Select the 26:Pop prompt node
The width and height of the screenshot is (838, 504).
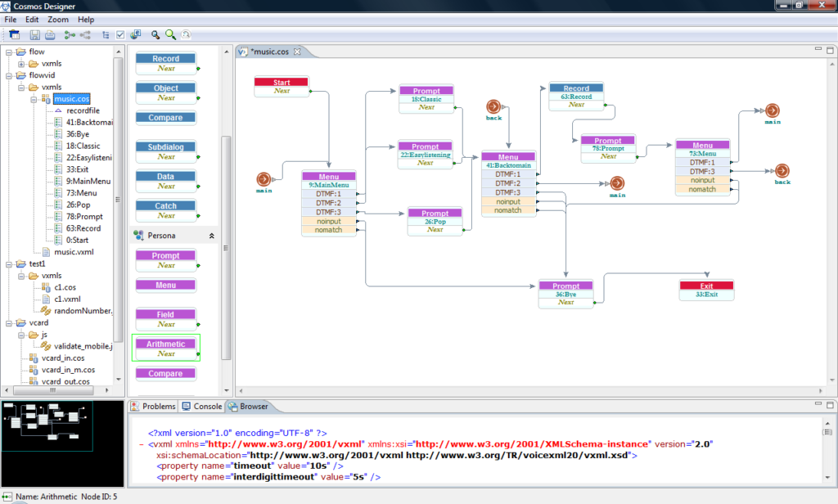point(435,221)
